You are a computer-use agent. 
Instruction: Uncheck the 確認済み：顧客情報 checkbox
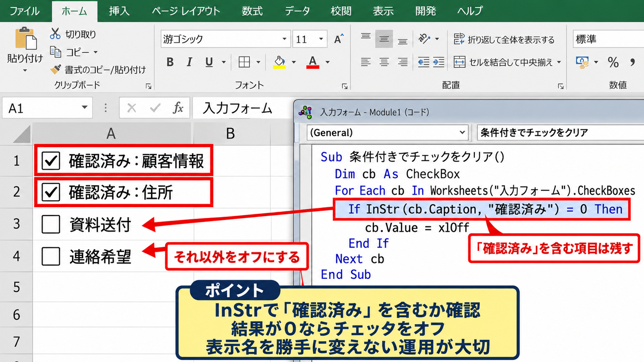click(x=51, y=161)
